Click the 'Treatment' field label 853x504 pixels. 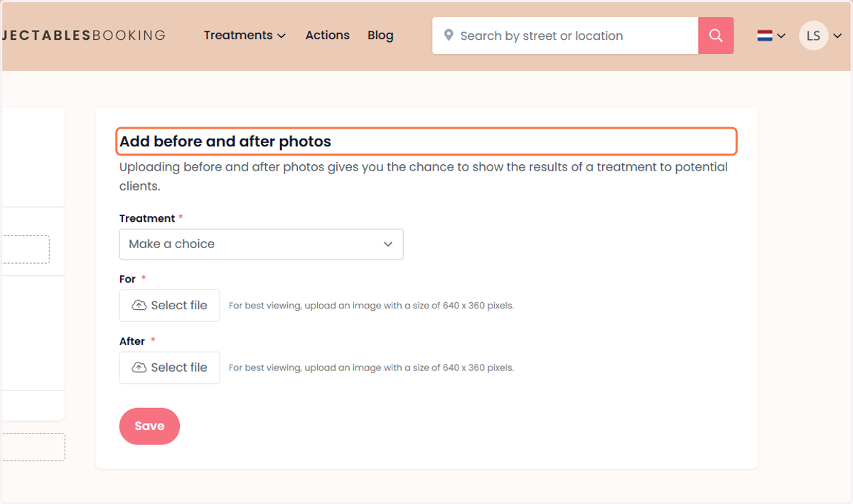pyautogui.click(x=147, y=218)
